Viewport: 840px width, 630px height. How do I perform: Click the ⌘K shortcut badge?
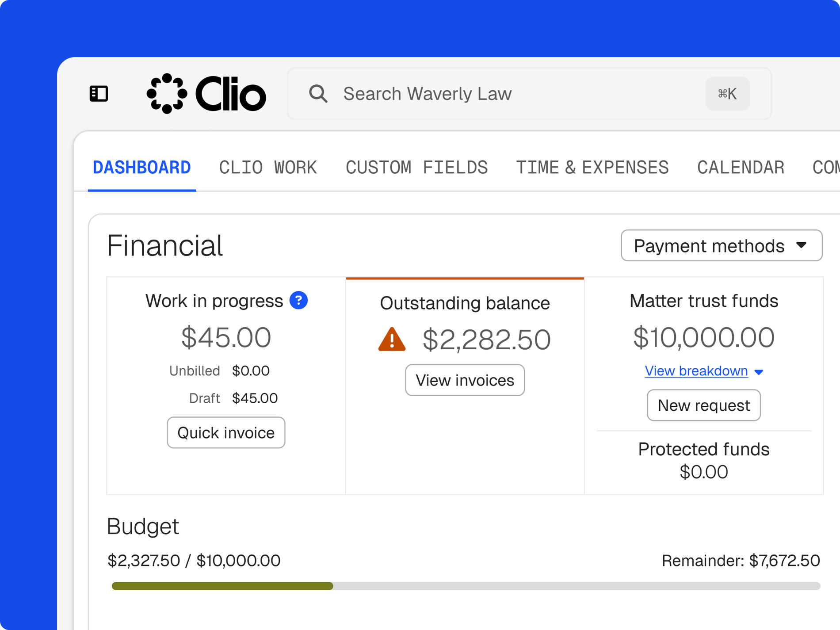pos(727,94)
